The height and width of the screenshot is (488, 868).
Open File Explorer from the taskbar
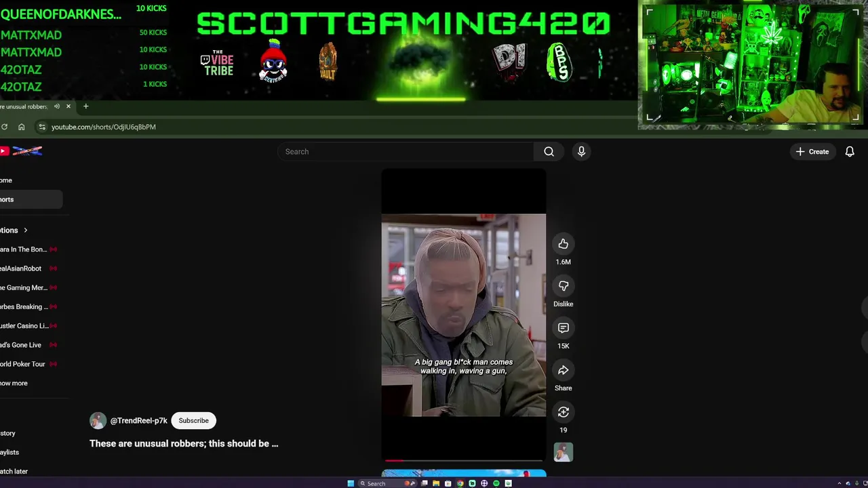pos(436,483)
